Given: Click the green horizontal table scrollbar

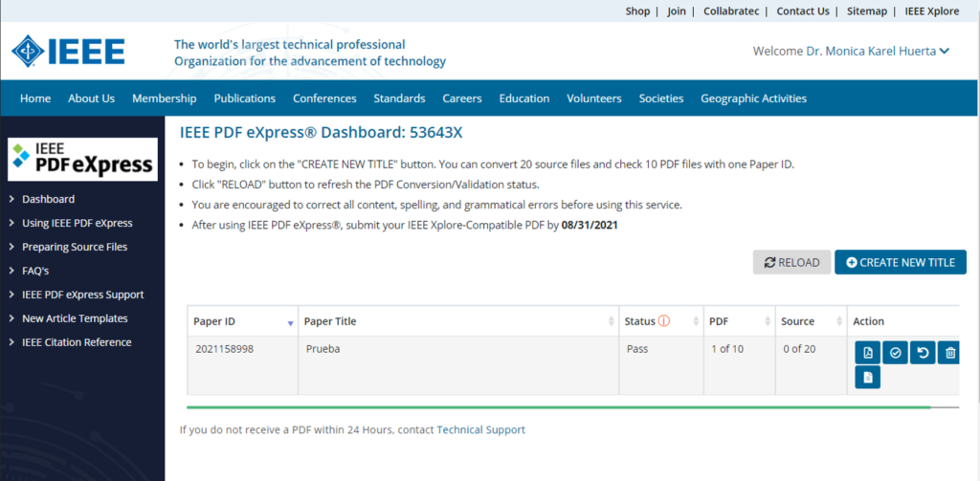Looking at the screenshot, I should pyautogui.click(x=558, y=406).
